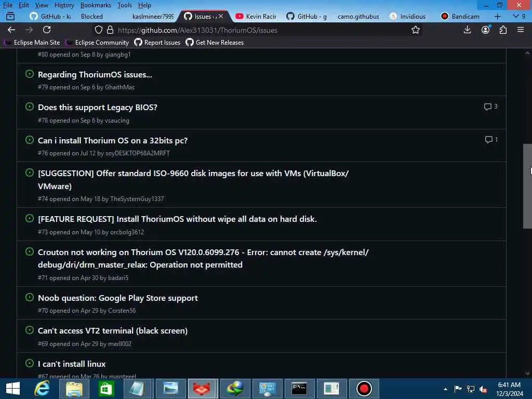532x399 pixels.
Task: Open the File menu
Action: point(7,5)
